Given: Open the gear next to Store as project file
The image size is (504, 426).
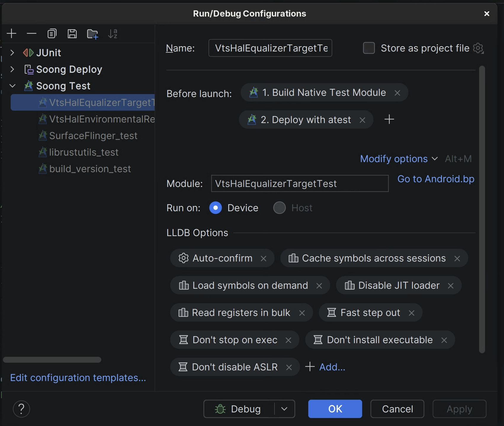Looking at the screenshot, I should (x=478, y=48).
